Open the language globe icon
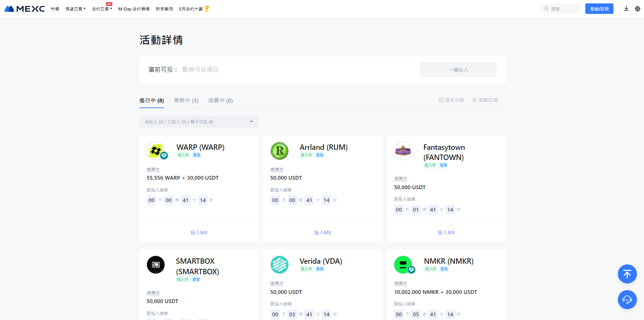 click(638, 9)
